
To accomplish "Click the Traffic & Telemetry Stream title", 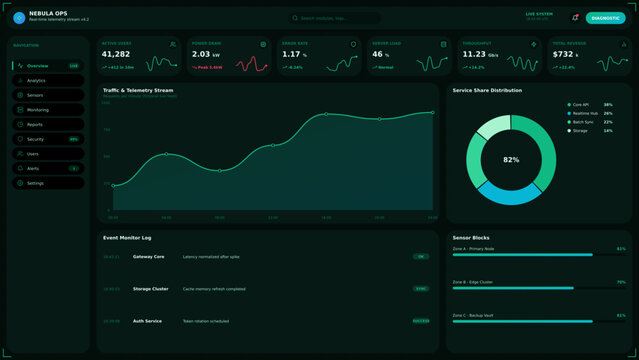I will tap(138, 90).
